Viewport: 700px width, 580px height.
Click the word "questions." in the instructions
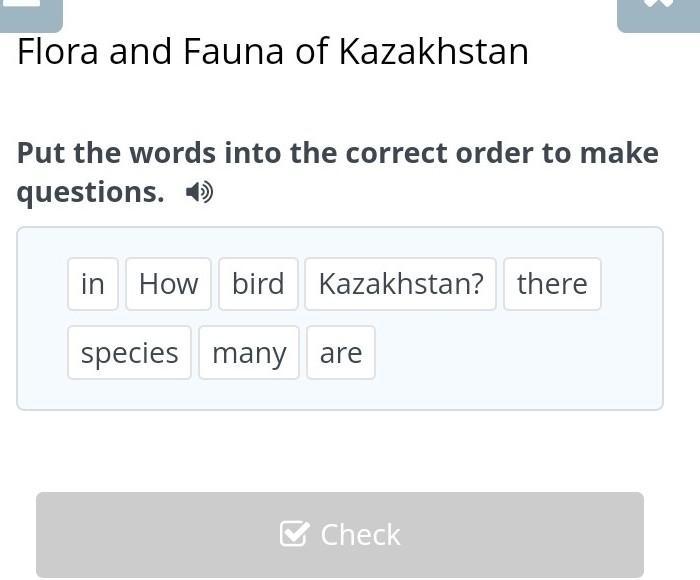click(x=90, y=192)
